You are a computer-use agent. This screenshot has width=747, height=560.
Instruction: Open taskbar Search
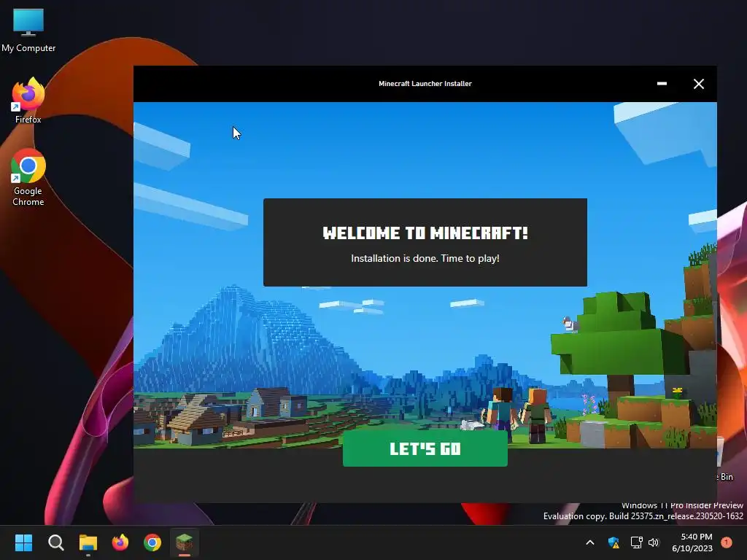coord(55,542)
